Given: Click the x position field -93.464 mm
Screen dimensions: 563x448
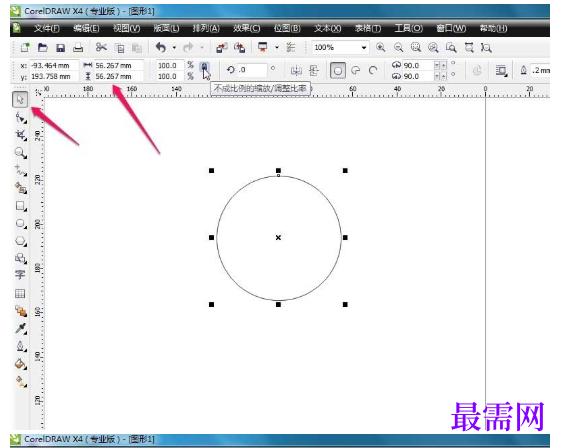Looking at the screenshot, I should [x=54, y=65].
